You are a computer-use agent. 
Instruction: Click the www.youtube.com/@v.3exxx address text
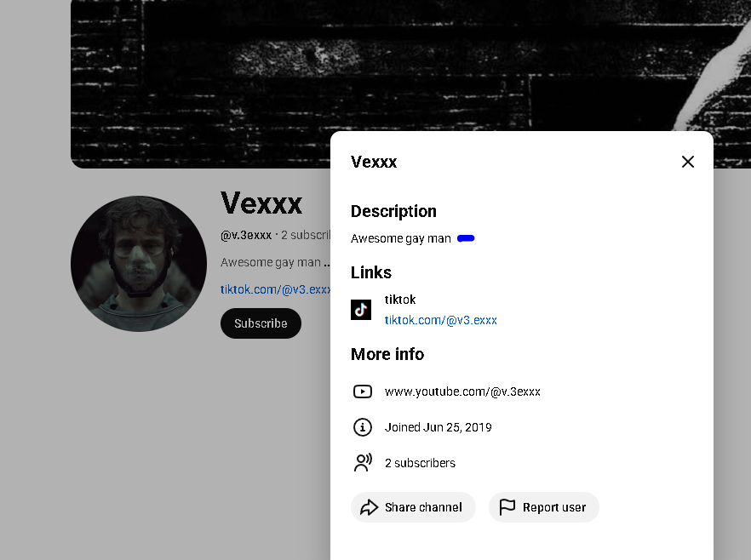pos(462,391)
